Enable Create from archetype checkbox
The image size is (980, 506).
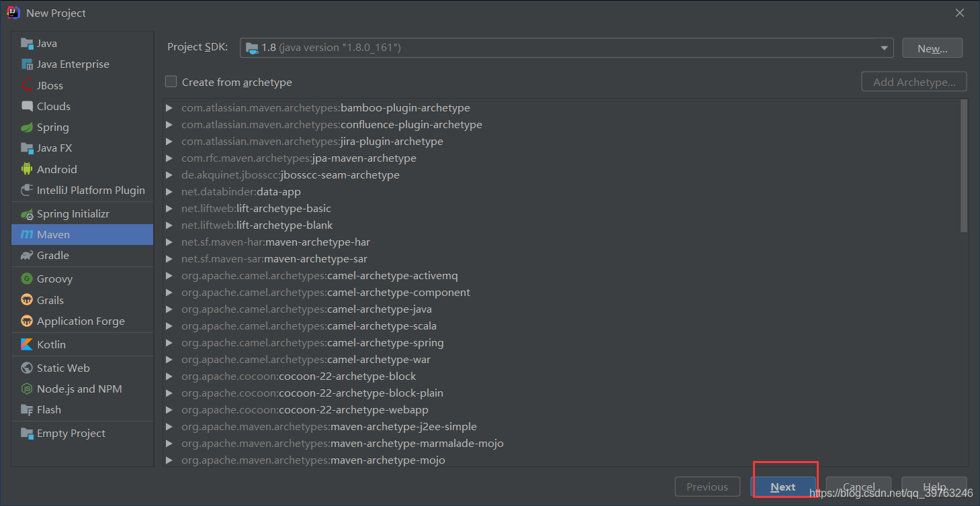[x=171, y=82]
